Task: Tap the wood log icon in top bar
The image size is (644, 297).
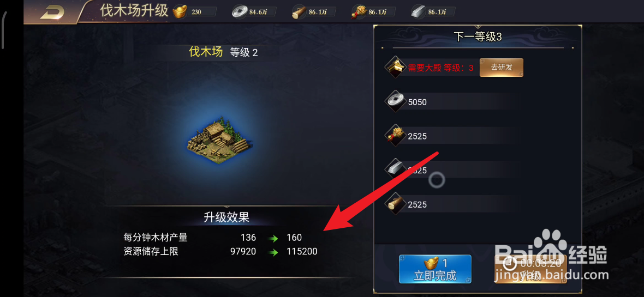Action: [299, 13]
